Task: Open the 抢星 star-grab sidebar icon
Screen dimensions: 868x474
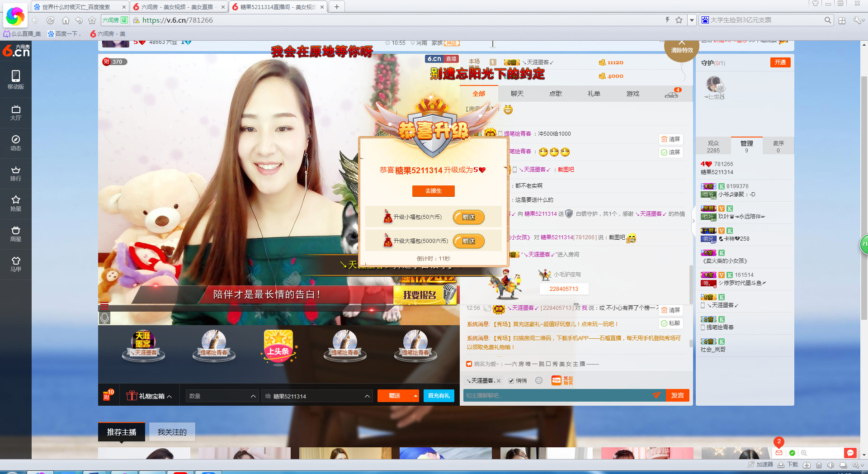Action: tap(16, 204)
